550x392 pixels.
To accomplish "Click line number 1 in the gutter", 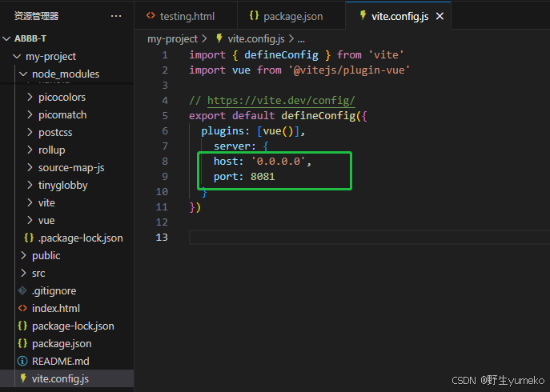I will pyautogui.click(x=165, y=55).
